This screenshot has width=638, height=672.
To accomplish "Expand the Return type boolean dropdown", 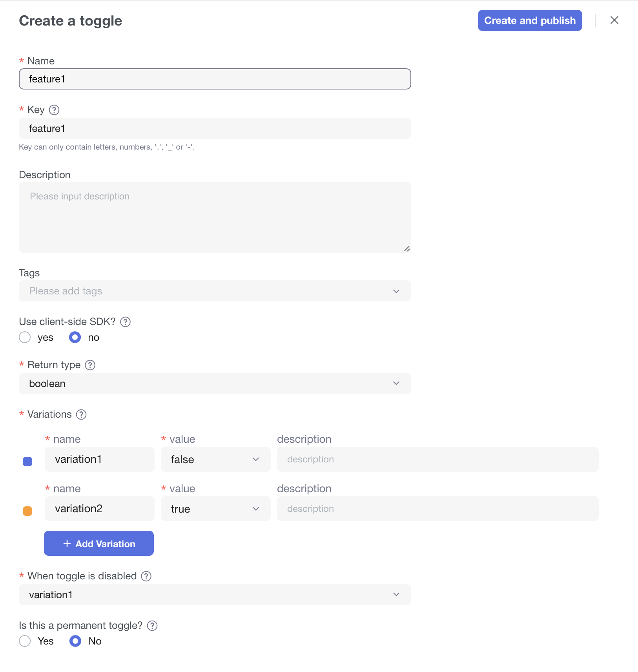I will [x=215, y=383].
